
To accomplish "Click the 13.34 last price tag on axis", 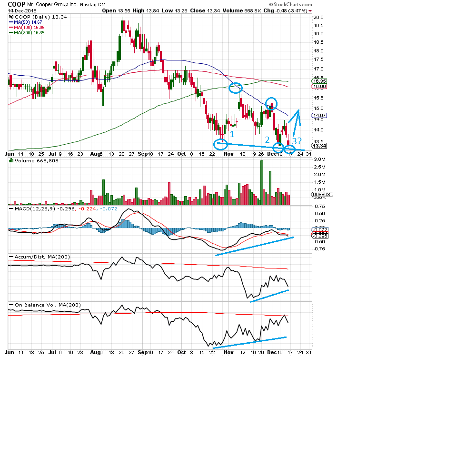I will (x=320, y=146).
